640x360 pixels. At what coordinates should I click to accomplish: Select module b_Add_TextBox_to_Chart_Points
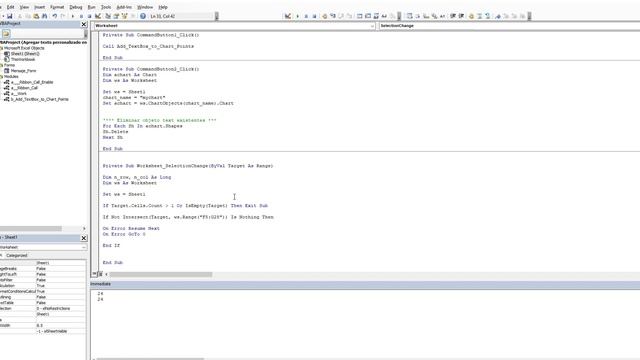point(40,100)
